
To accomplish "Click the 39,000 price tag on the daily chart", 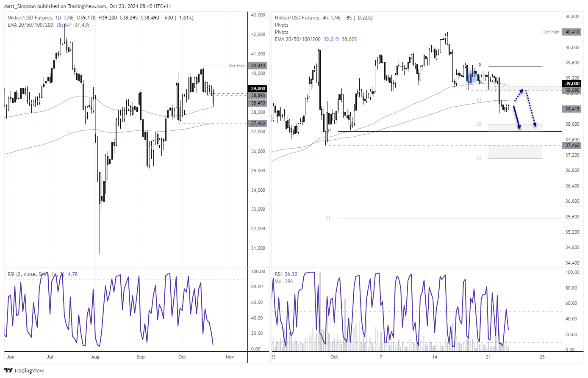I will tap(258, 88).
